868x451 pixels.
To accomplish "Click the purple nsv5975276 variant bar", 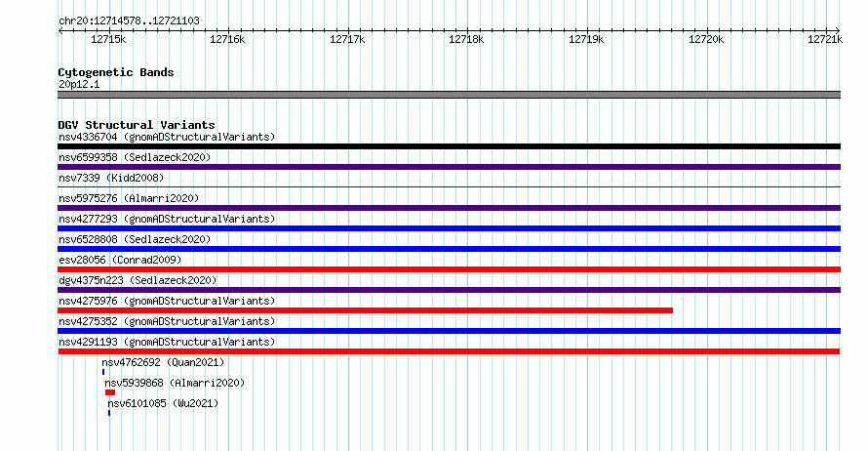I will click(449, 208).
